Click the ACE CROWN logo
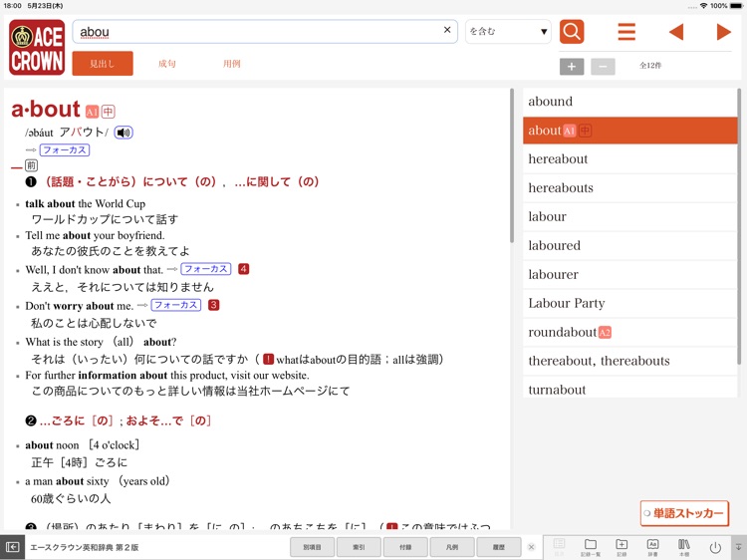Image resolution: width=747 pixels, height=560 pixels. (37, 47)
